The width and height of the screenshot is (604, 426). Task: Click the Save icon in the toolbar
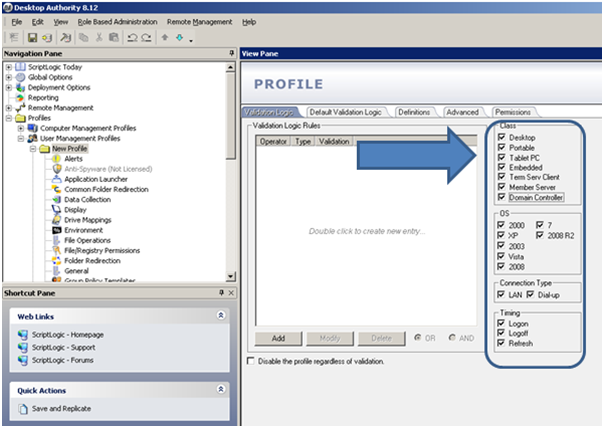click(x=32, y=37)
